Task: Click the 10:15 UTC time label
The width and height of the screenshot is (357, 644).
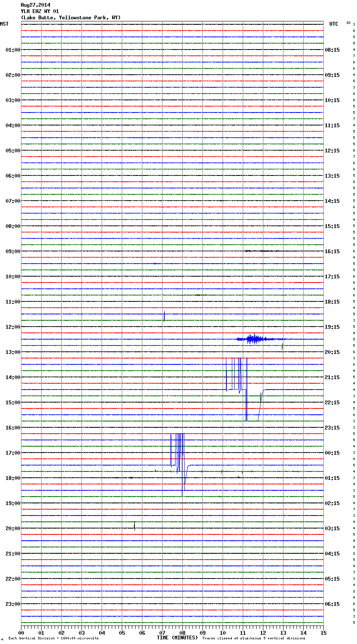Action: click(x=332, y=100)
